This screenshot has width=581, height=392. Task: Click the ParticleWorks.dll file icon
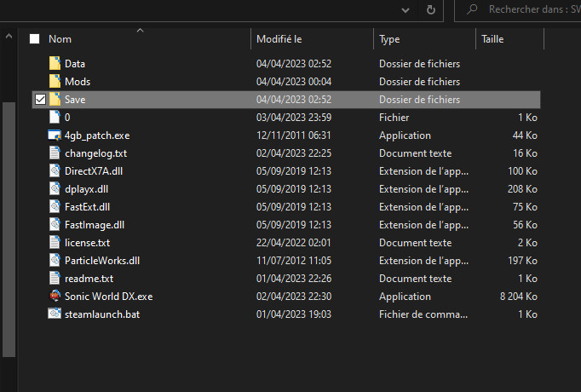55,261
